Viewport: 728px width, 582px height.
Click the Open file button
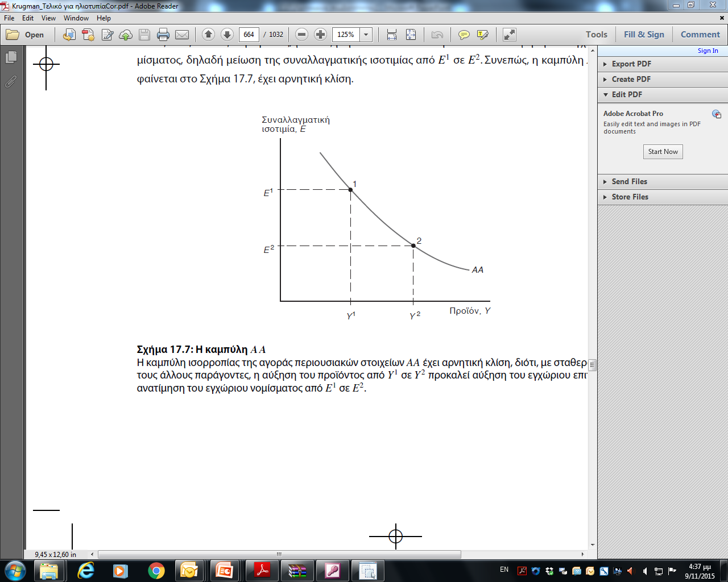(25, 35)
